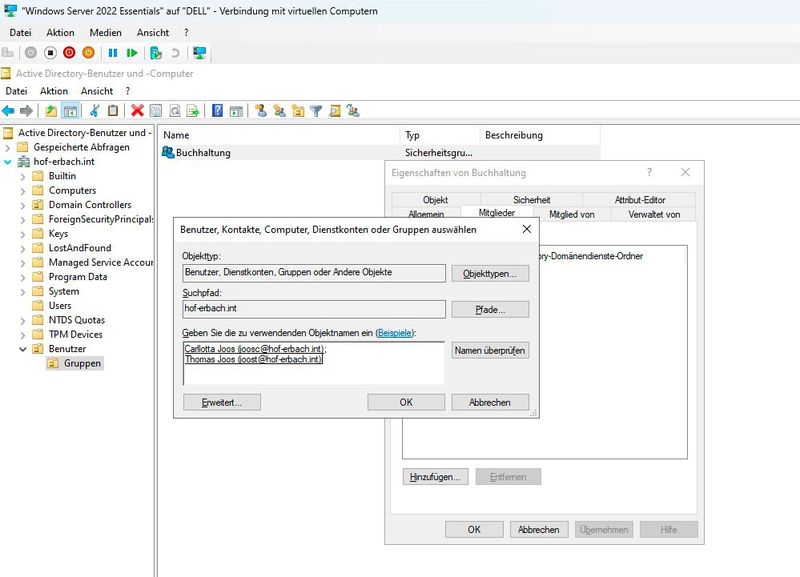Viewport: 800px width, 577px height.
Task: Click the Objekttypen... button
Action: 490,273
